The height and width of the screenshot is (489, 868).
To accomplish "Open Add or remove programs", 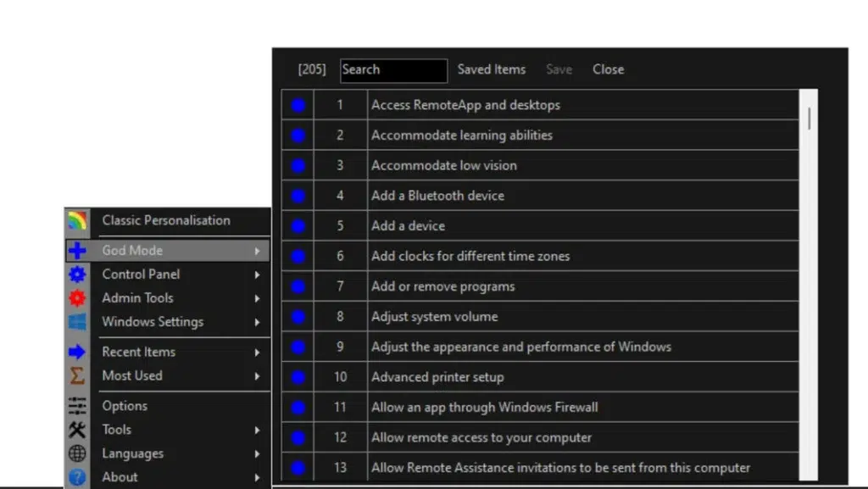I will point(442,286).
